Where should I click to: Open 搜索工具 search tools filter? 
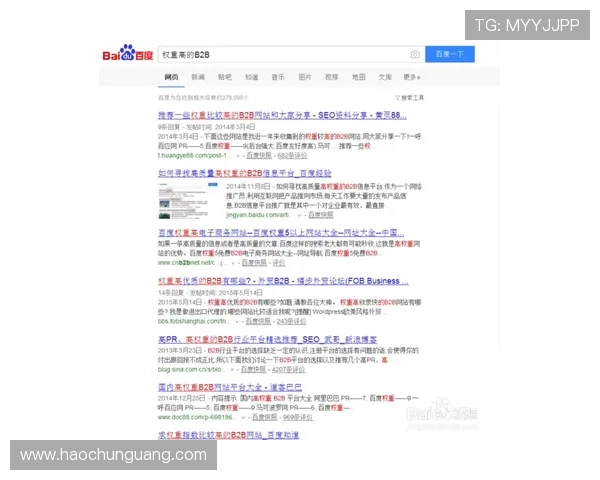pos(409,98)
